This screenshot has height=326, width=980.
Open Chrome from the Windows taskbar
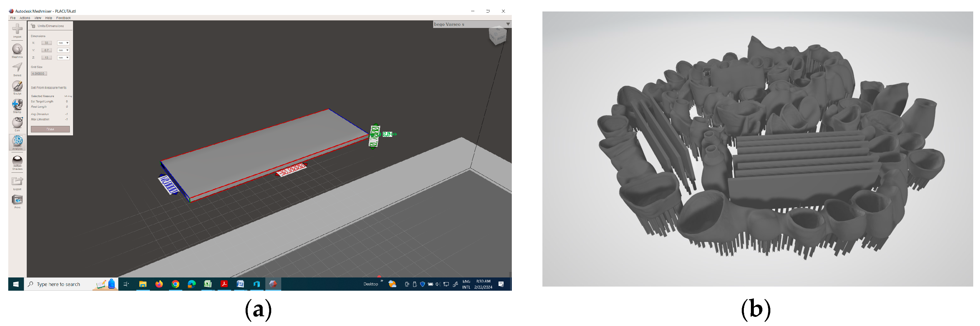coord(176,284)
